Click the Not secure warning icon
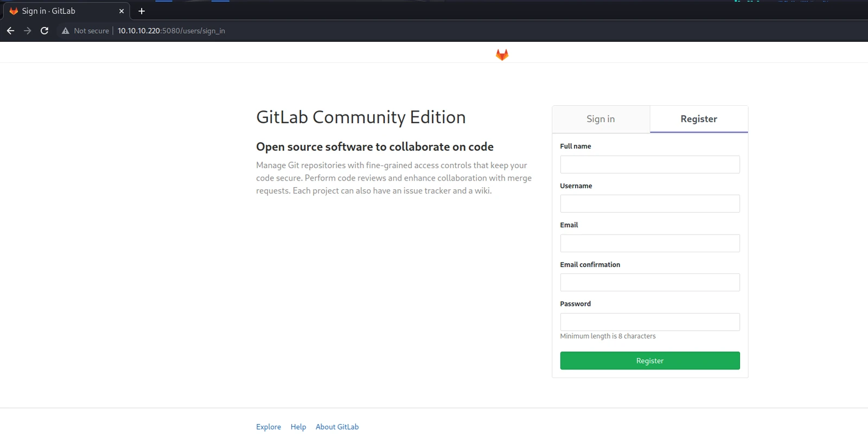The width and height of the screenshot is (868, 441). coord(66,31)
